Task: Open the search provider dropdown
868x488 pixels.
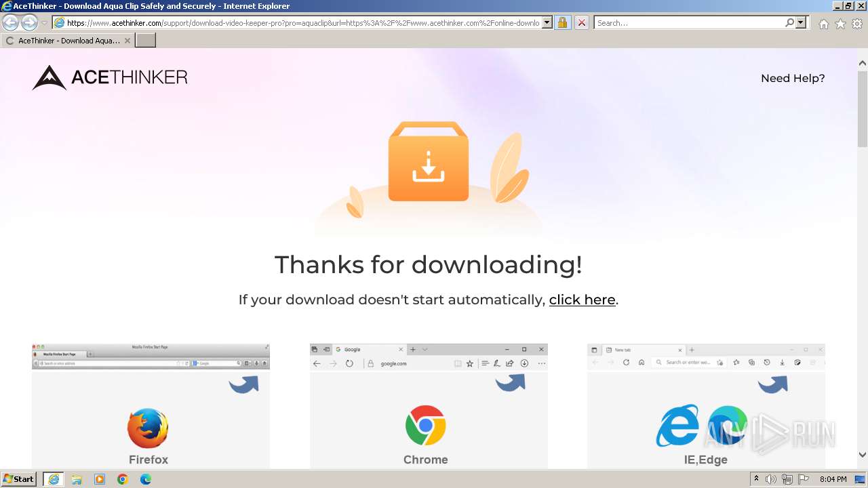Action: pos(802,23)
